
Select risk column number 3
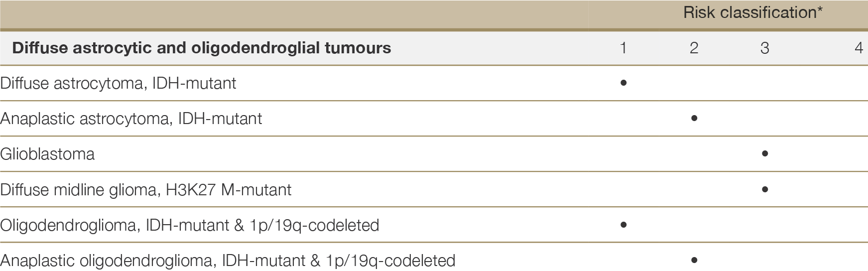(x=765, y=48)
